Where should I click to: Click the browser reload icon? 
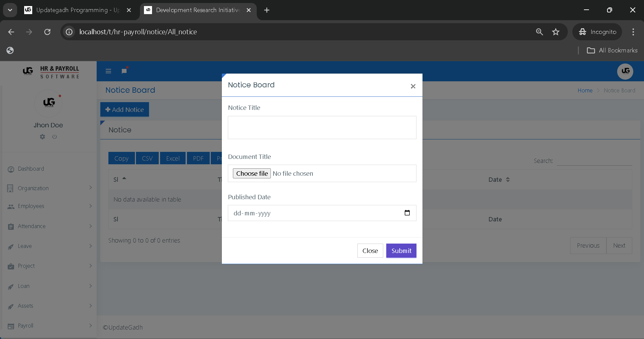tap(47, 32)
